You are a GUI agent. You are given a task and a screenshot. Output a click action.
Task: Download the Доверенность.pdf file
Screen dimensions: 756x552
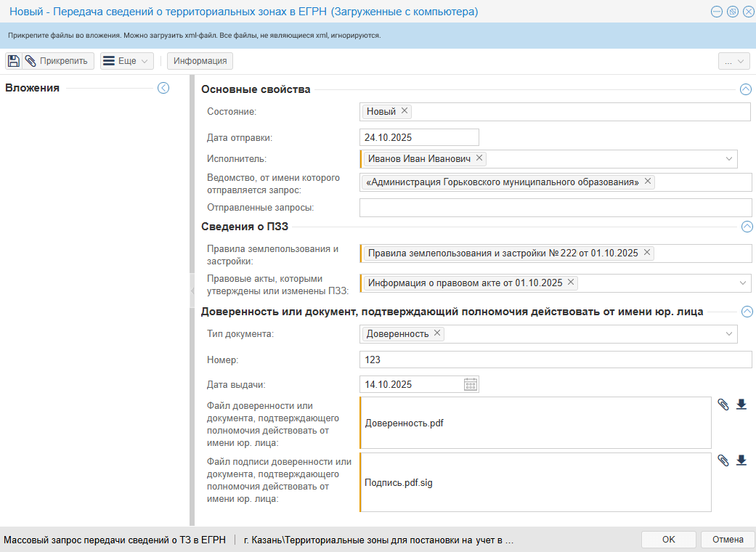741,405
